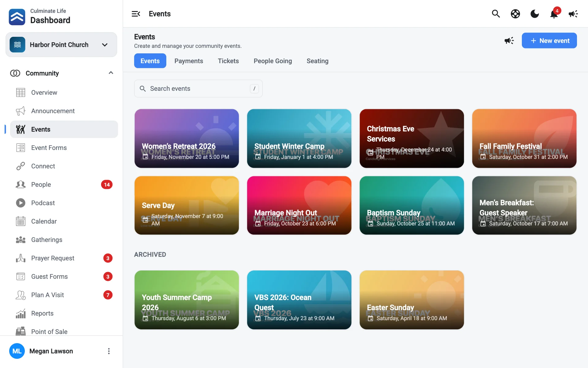Open People in the sidebar
Screen dimensions: 588x368
64,185
